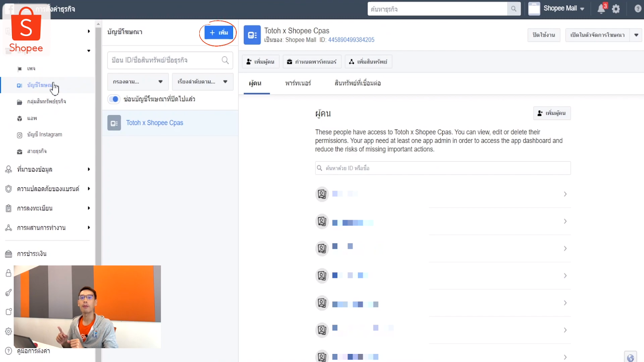Select the กลุ่มสินทรัพย์ธุรกิจ folder icon

(19, 101)
